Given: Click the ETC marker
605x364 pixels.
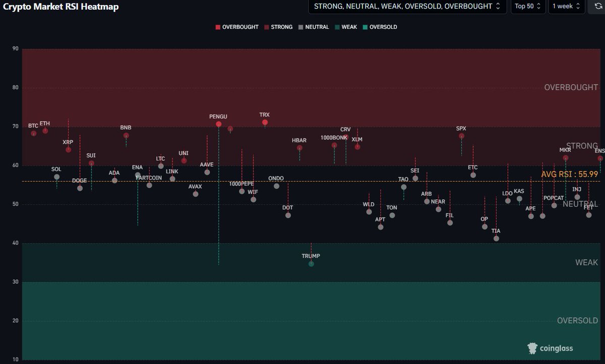Looking at the screenshot, I should tap(473, 175).
